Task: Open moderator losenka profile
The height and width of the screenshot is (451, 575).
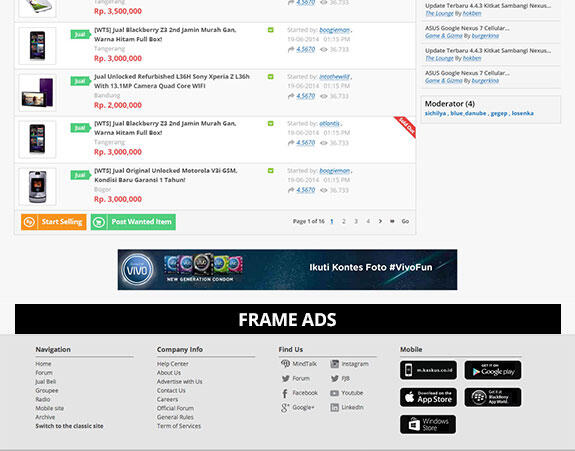Action: 523,113
